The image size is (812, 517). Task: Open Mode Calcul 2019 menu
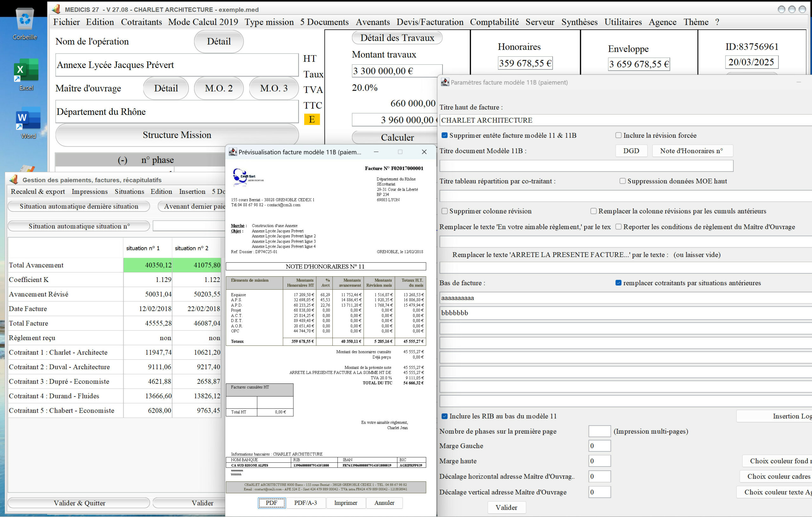(x=203, y=22)
